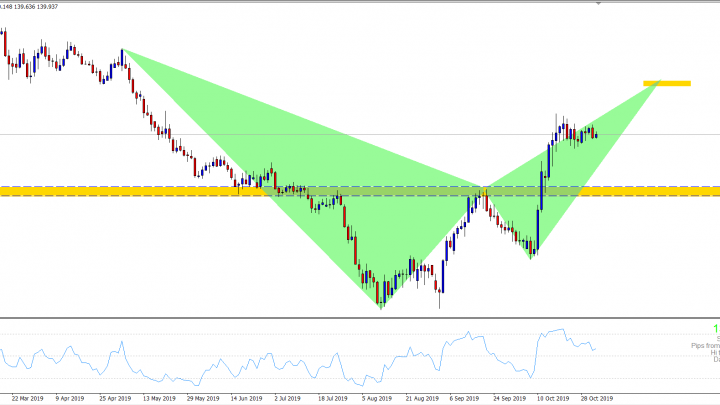Select the yellow target bar at upper right
Screen dimensions: 720x405
[666, 82]
